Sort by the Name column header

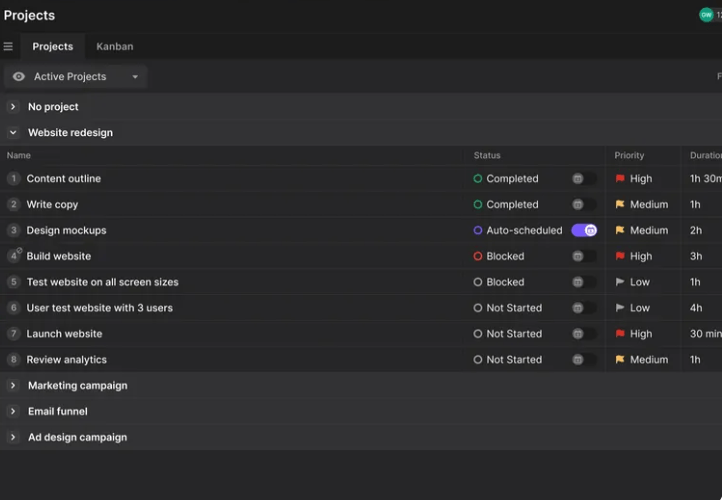tap(18, 156)
